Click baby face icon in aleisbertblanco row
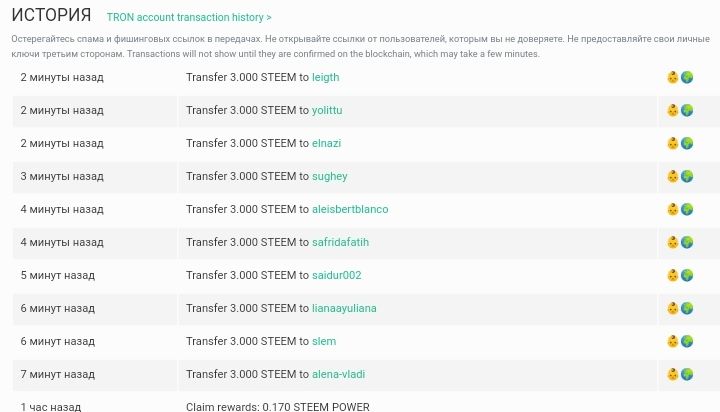The width and height of the screenshot is (720, 412). coord(673,209)
